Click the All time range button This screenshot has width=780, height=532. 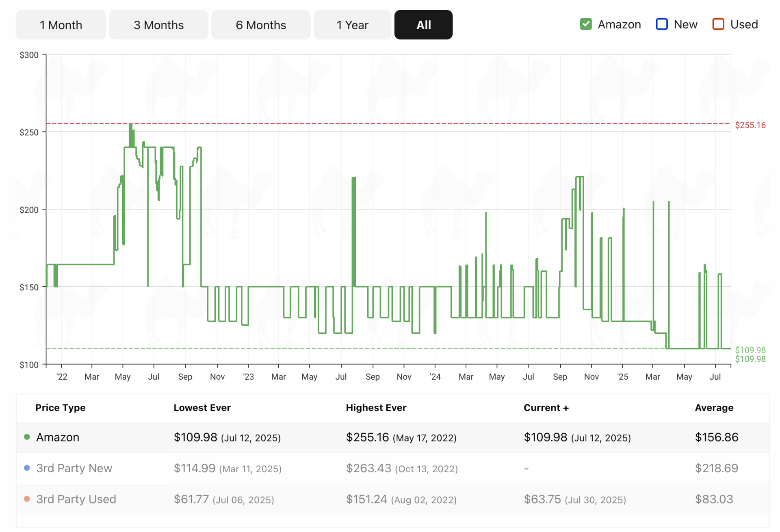click(423, 25)
